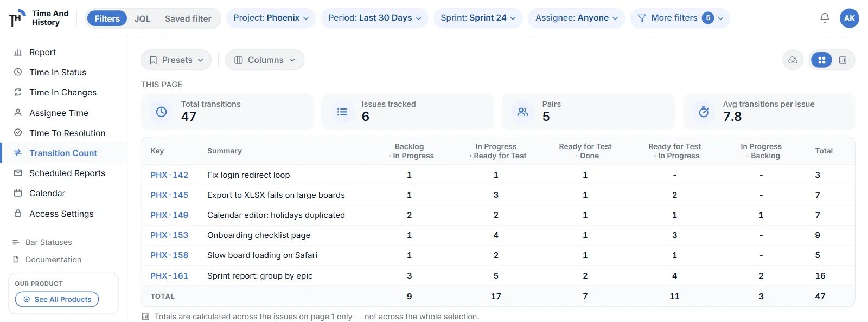The width and height of the screenshot is (868, 322).
Task: Open issue PHX-142 link
Action: point(169,175)
